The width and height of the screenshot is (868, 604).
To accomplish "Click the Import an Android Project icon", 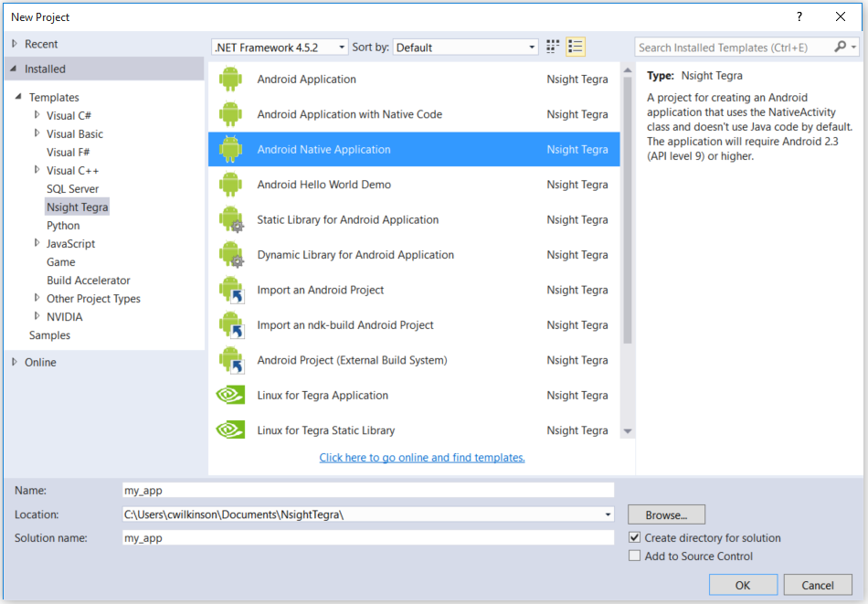I will pyautogui.click(x=231, y=290).
